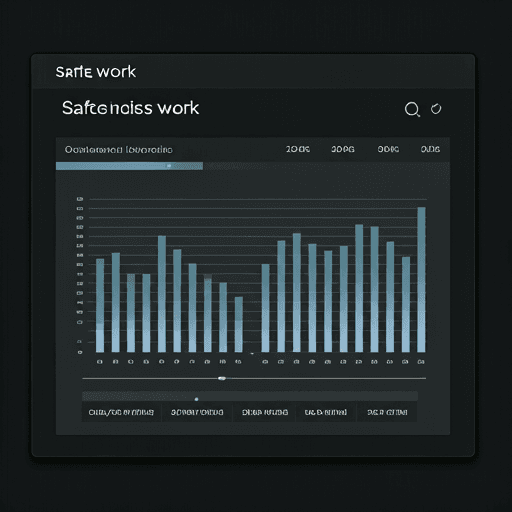Click the small dot on the bar above bottom tabs
Screen dimensions: 512x512
click(196, 399)
